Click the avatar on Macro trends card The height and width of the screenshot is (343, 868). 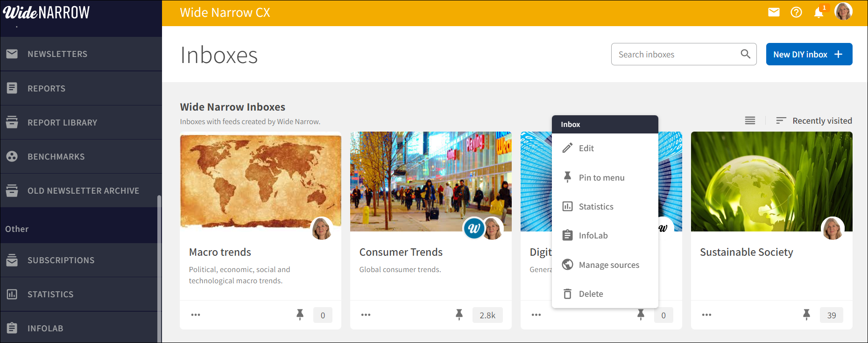322,228
